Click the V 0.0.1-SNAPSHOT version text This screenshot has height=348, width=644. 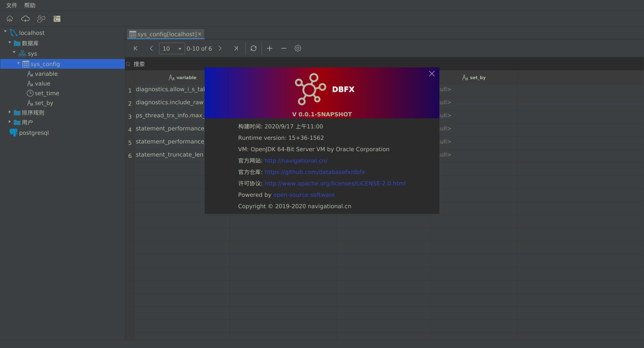point(322,114)
